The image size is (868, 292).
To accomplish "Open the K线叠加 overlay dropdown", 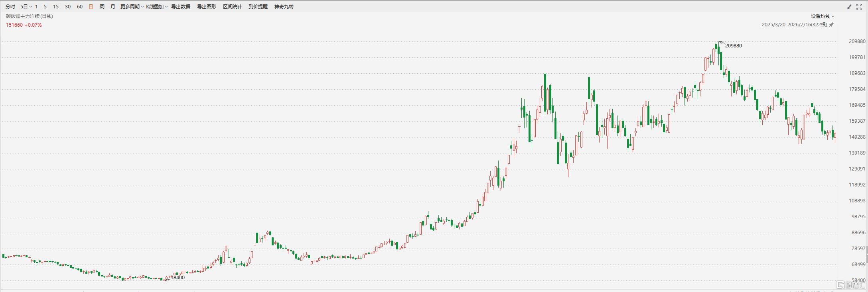I will click(157, 7).
